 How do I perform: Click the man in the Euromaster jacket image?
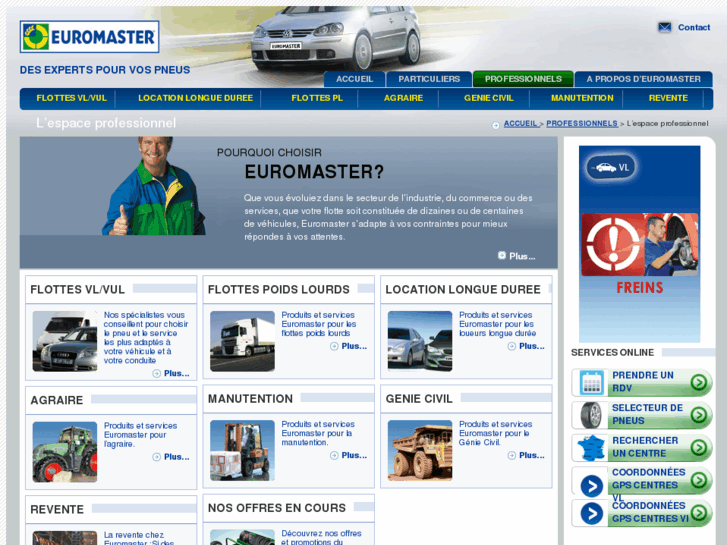[x=153, y=186]
